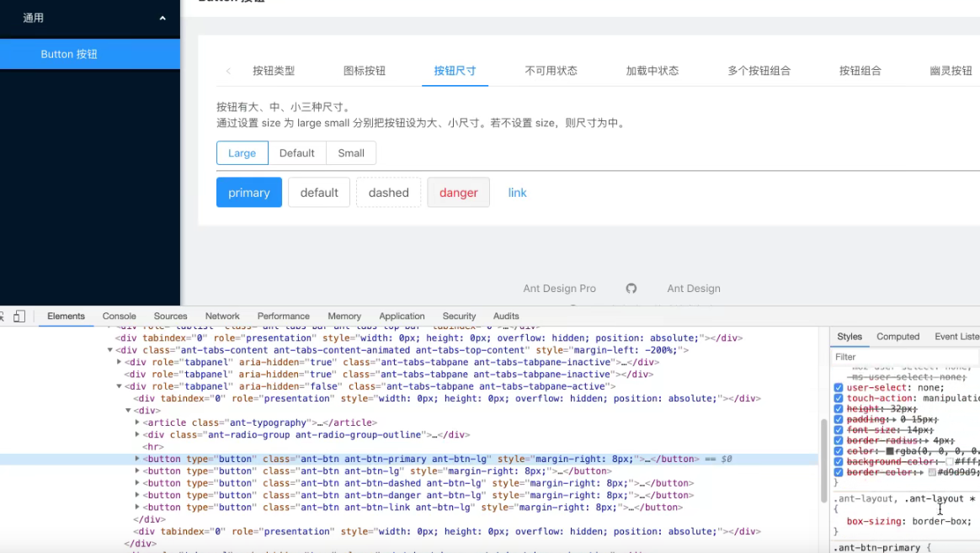Viewport: 980px width, 553px height.
Task: Open the 加载中状态 tab
Action: (x=652, y=71)
